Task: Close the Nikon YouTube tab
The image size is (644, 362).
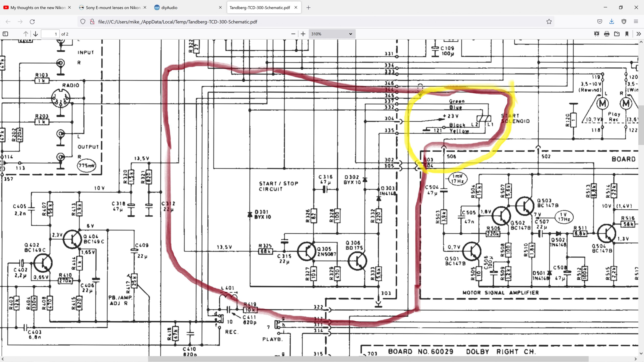Action: click(x=69, y=8)
